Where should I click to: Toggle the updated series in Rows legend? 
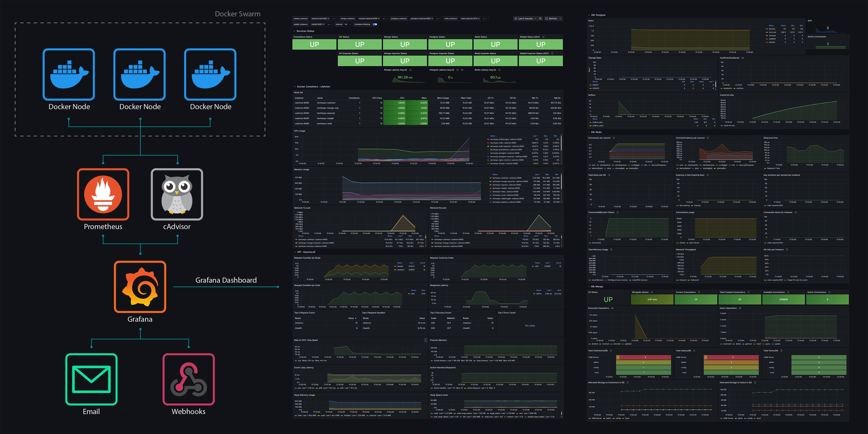pyautogui.click(x=771, y=39)
